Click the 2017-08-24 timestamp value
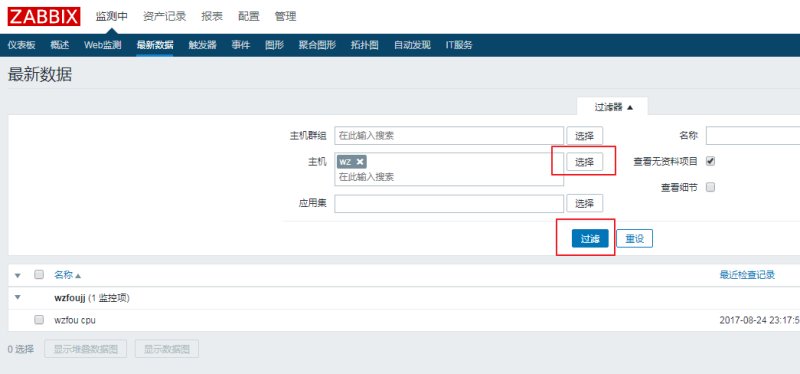 pyautogui.click(x=759, y=320)
